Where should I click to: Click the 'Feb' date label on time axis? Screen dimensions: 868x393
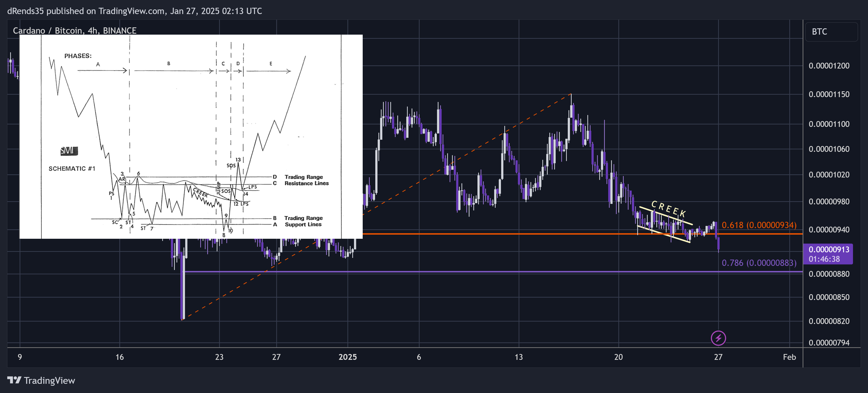tap(789, 357)
